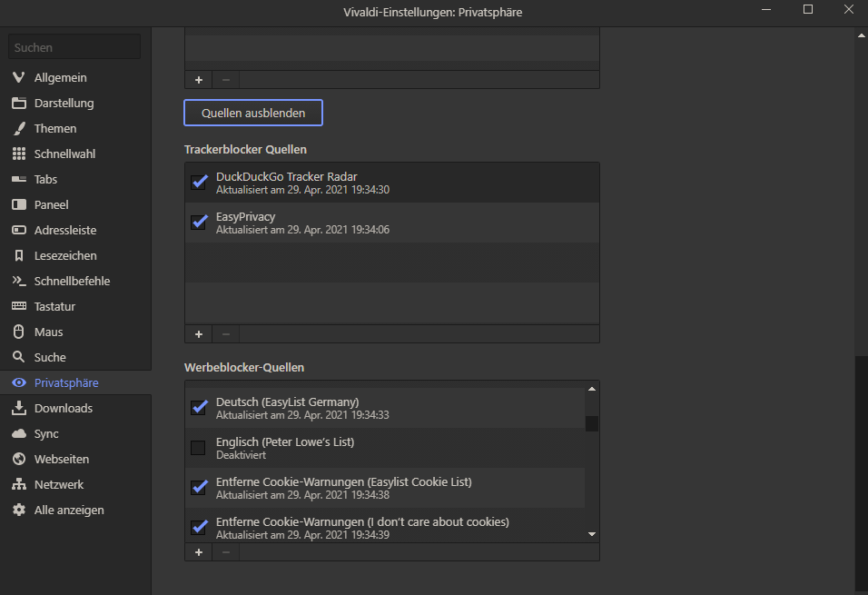This screenshot has height=595, width=868.
Task: Open the Downloads settings section
Action: pyautogui.click(x=64, y=408)
